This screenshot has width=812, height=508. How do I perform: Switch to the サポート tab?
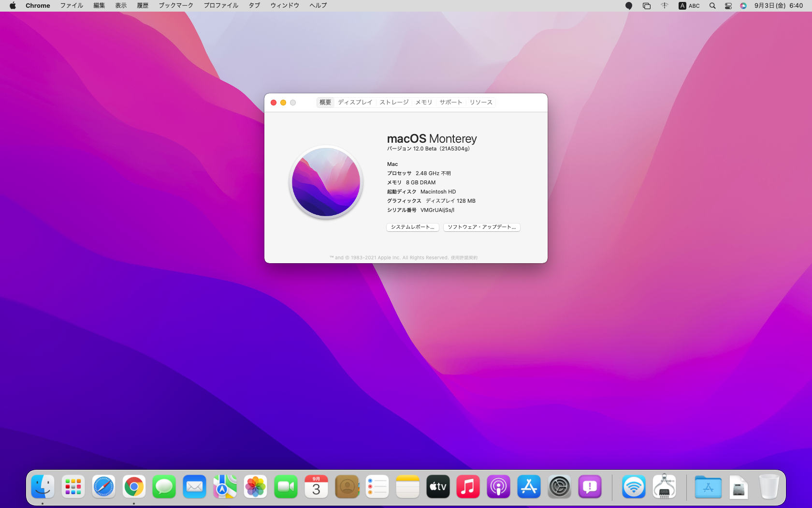coord(451,102)
